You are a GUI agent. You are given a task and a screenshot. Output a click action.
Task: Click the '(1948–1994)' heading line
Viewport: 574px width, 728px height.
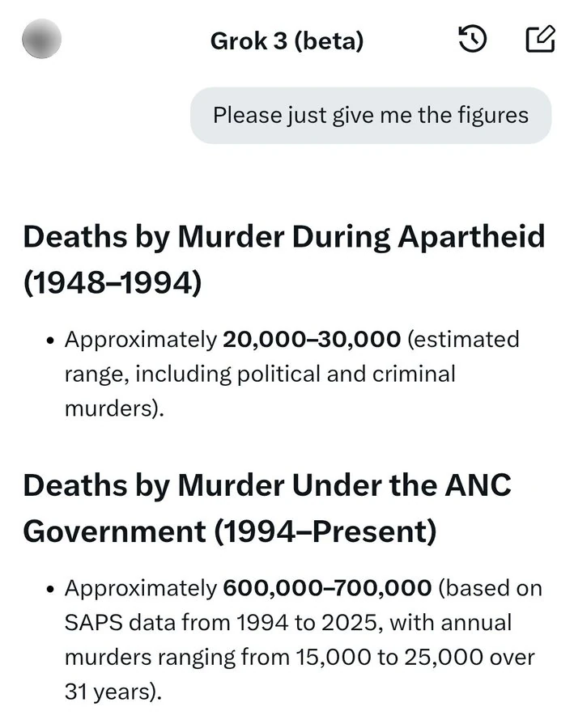(x=113, y=282)
